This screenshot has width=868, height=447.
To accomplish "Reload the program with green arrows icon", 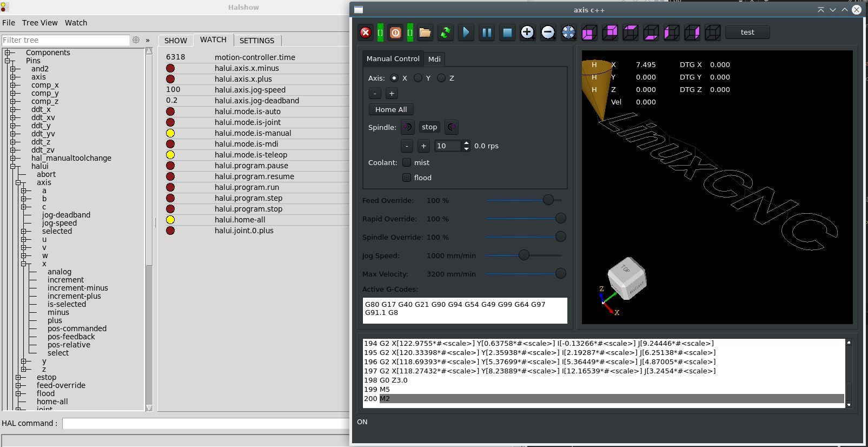I will pos(446,32).
